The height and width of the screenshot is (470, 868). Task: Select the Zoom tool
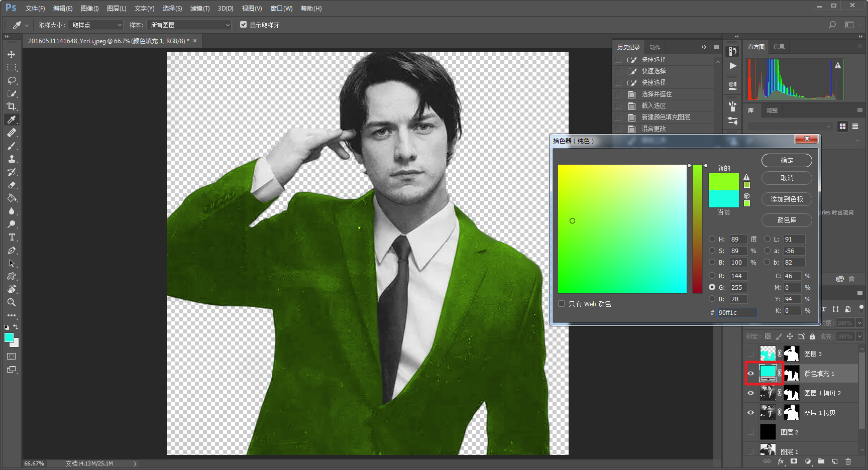[x=11, y=302]
